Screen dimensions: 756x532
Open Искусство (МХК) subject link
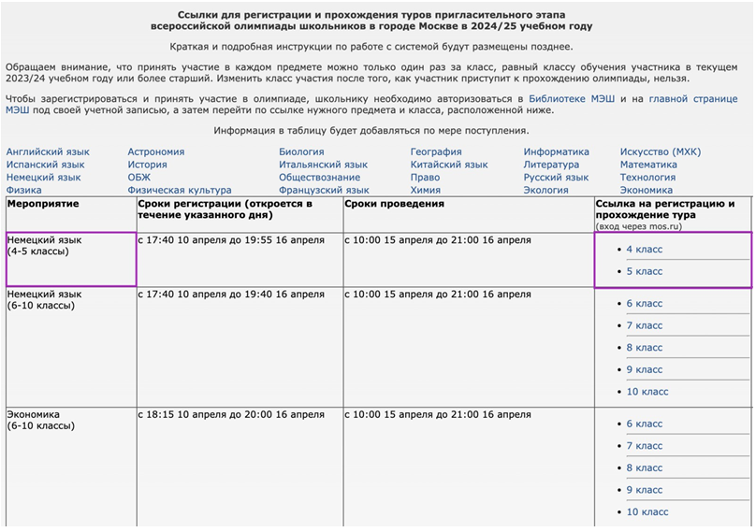pyautogui.click(x=660, y=151)
